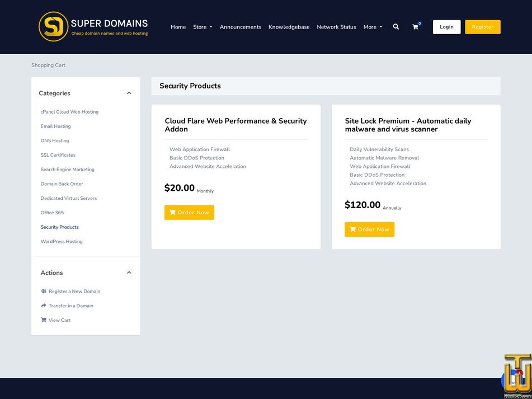Order the Cloud Flare addon now
This screenshot has width=532, height=399.
189,213
